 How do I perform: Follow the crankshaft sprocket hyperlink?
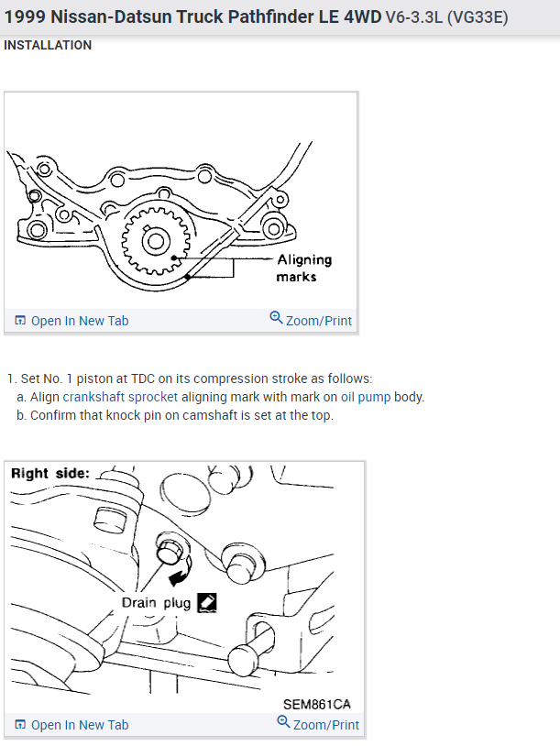pos(120,397)
